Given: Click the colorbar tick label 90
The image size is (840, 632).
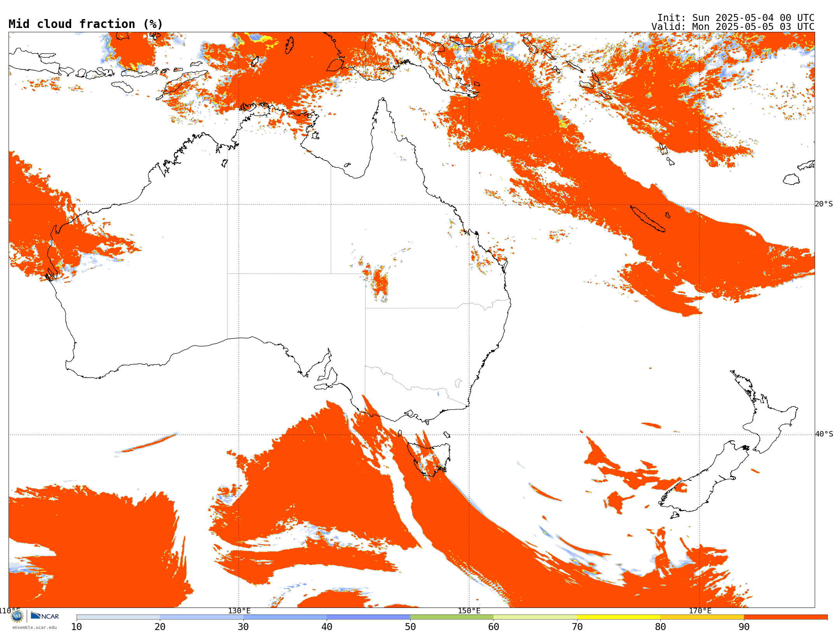Looking at the screenshot, I should click(744, 627).
